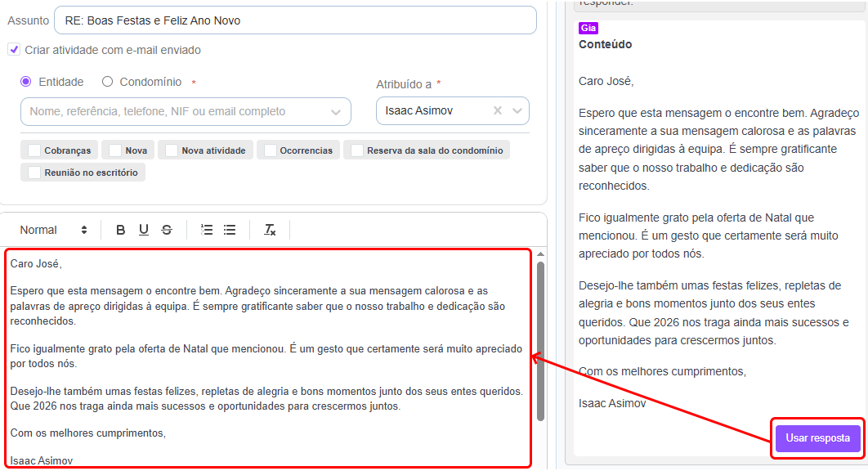Expand the Atribuído a dropdown
Viewport: 868px width, 471px height.
point(517,111)
